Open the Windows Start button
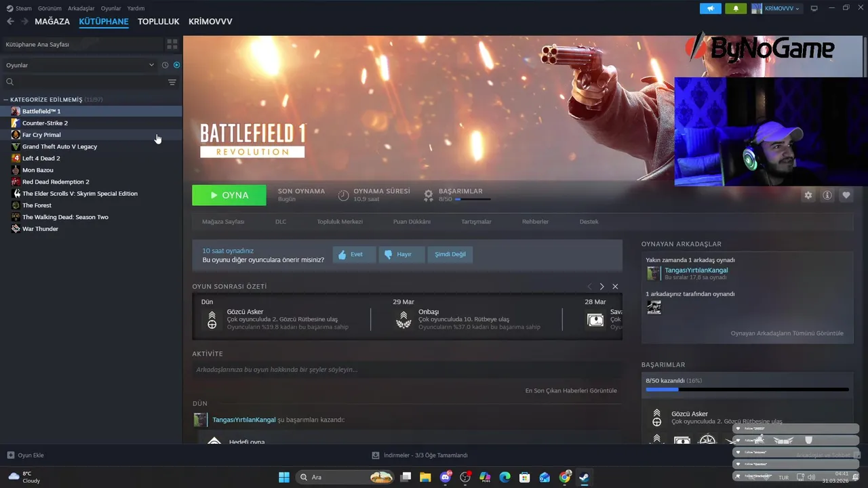The image size is (868, 488). point(284,477)
